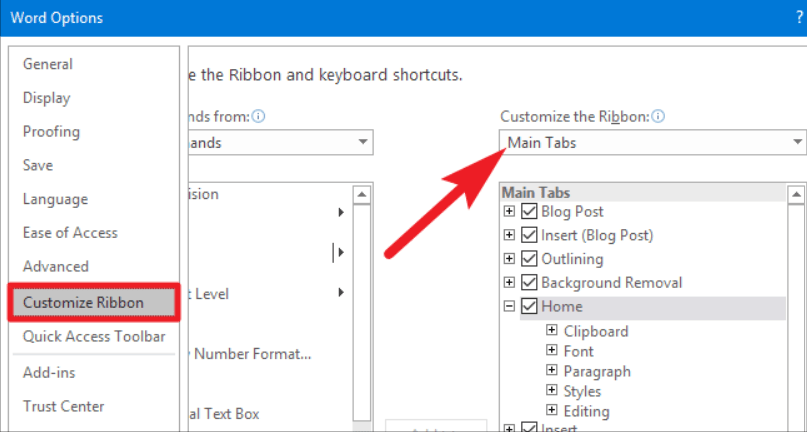This screenshot has height=432, width=807.
Task: Toggle the Blog Post checkbox
Action: 529,212
